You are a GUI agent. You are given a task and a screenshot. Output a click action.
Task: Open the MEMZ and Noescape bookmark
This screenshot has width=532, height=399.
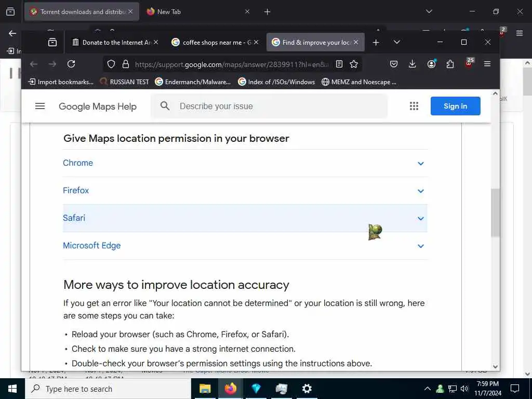pos(359,82)
